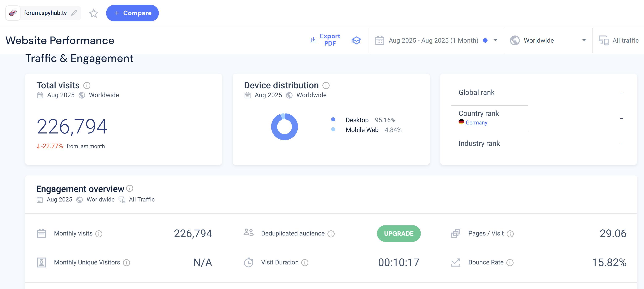Open the Germany country rank link
Screen dimensions: 644x289
[x=476, y=123]
